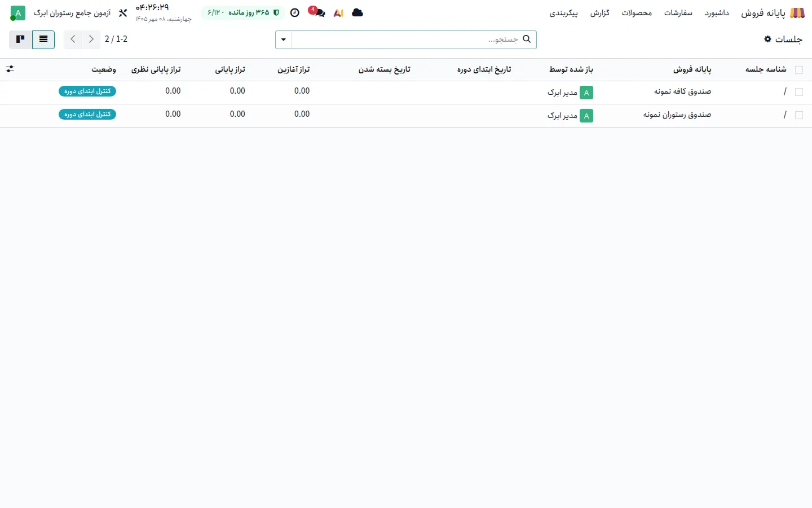Switch to list view icon
The image size is (812, 508).
[x=43, y=40]
